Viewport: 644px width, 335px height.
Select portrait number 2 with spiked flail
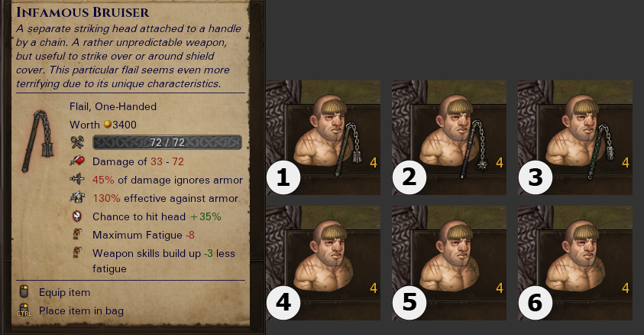[x=449, y=137]
